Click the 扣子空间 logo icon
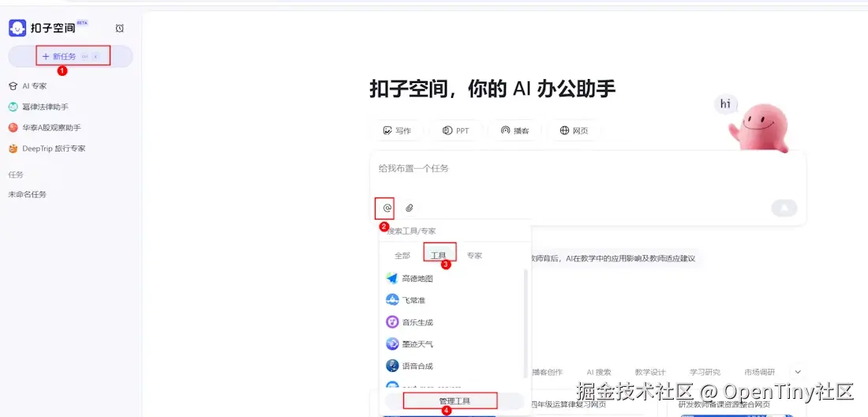Image resolution: width=868 pixels, height=417 pixels. [17, 28]
